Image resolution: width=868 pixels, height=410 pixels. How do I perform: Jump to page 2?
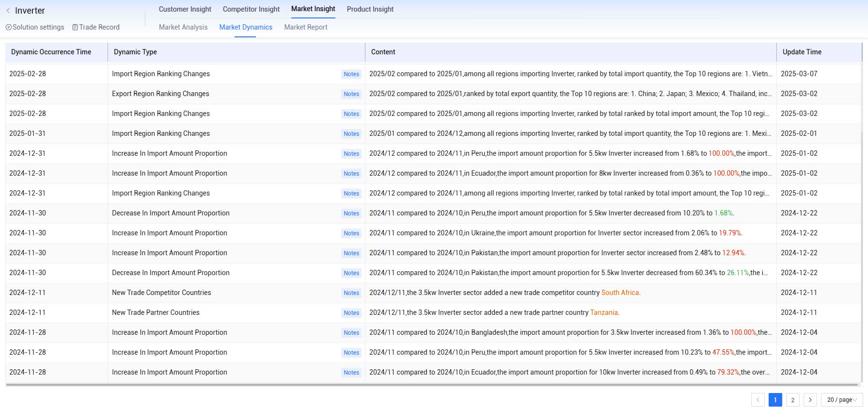[793, 400]
